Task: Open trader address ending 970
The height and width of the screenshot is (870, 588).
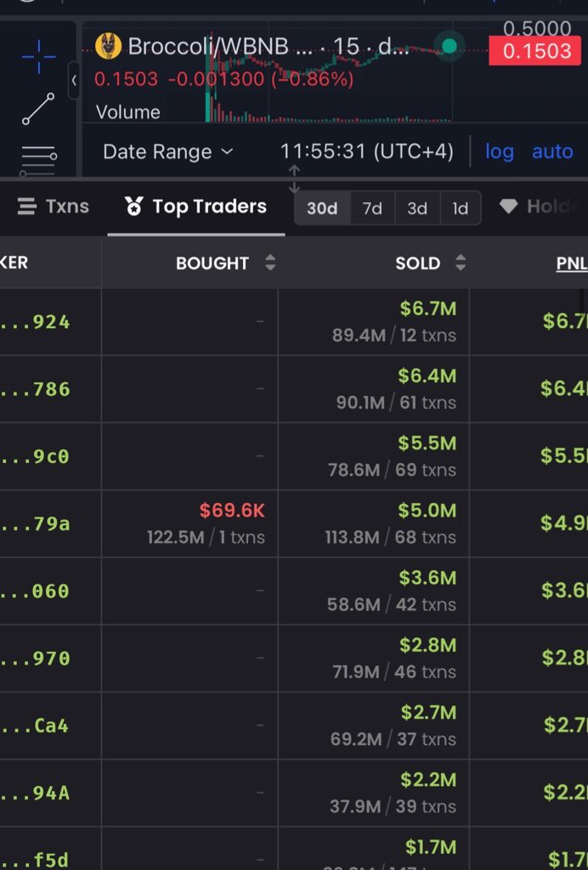Action: point(35,658)
